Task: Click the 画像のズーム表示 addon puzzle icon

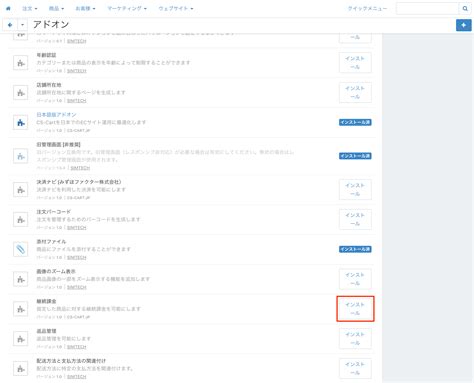Action: tap(21, 279)
